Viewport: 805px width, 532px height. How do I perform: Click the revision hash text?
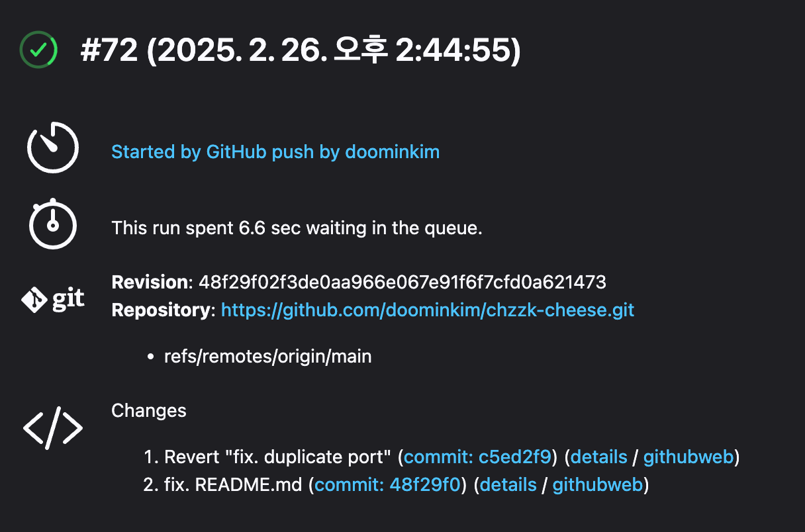tap(403, 283)
